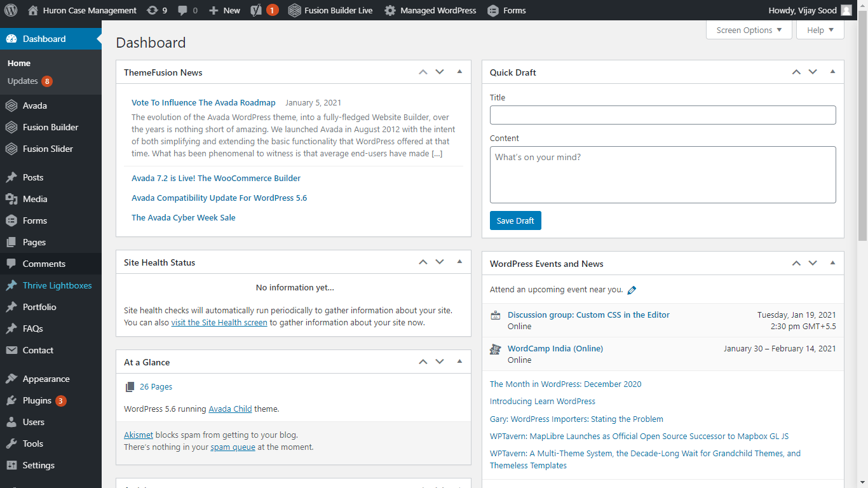The height and width of the screenshot is (488, 868).
Task: Open Discussion group: Custom CSS event link
Action: pyautogui.click(x=588, y=315)
